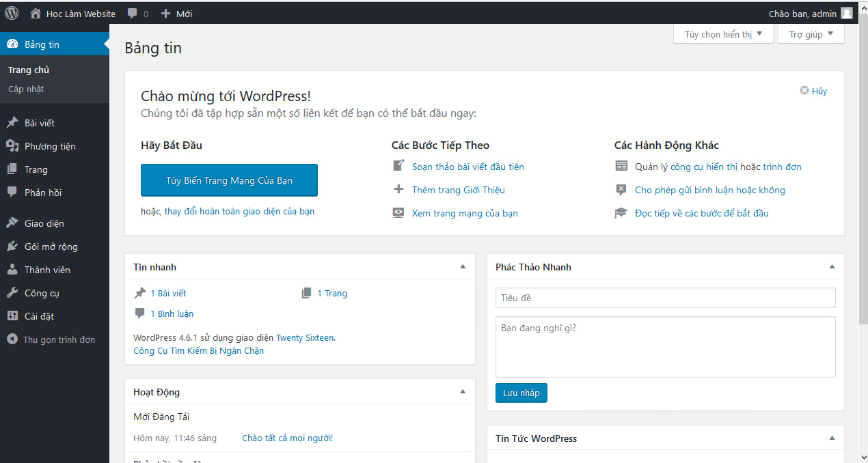868x463 pixels.
Task: Collapse the sidebar with Thu gọn trình đơn
Action: coord(51,339)
